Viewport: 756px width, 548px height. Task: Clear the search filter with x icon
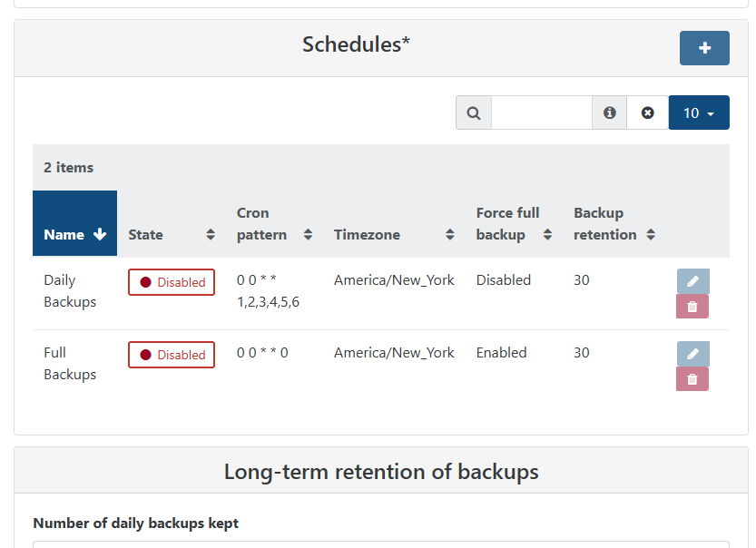pos(647,113)
